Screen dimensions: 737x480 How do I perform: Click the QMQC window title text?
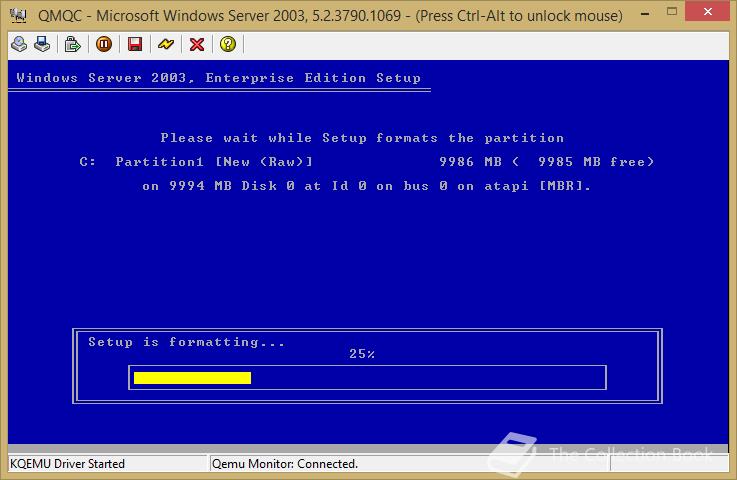tap(330, 16)
